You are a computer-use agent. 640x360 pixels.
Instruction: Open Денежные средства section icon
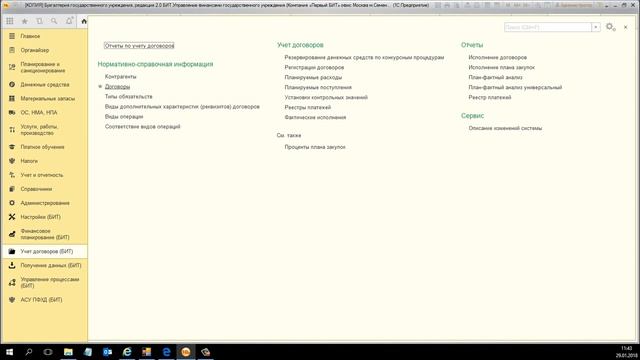click(x=12, y=84)
